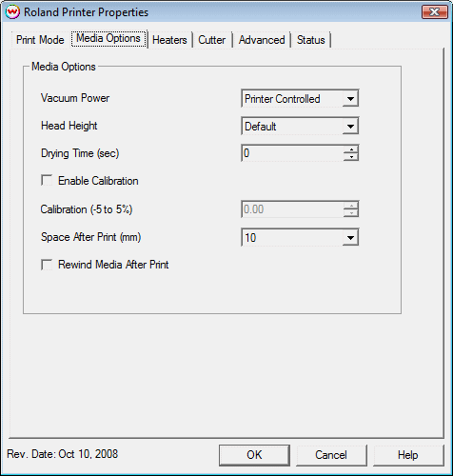Click the Vacuum Power label
This screenshot has width=453, height=476.
coord(75,98)
